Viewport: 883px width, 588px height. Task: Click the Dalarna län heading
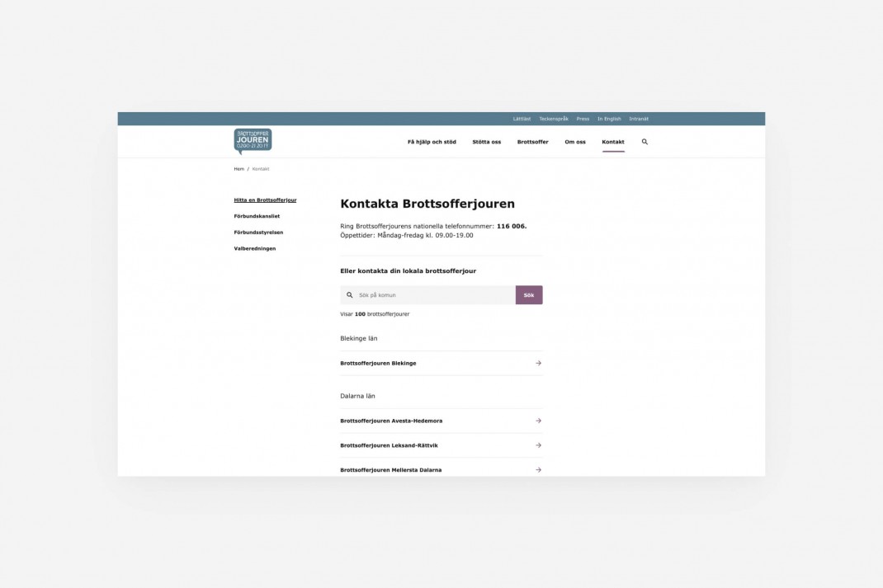[357, 396]
